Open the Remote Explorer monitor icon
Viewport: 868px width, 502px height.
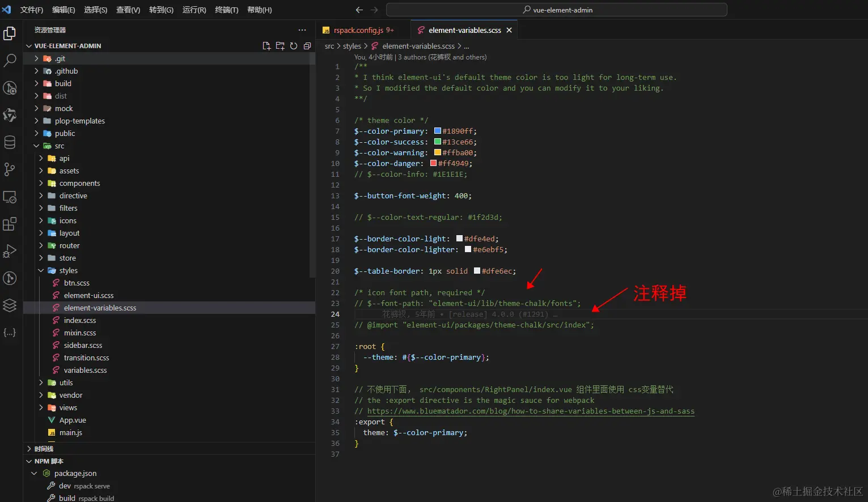click(x=10, y=197)
